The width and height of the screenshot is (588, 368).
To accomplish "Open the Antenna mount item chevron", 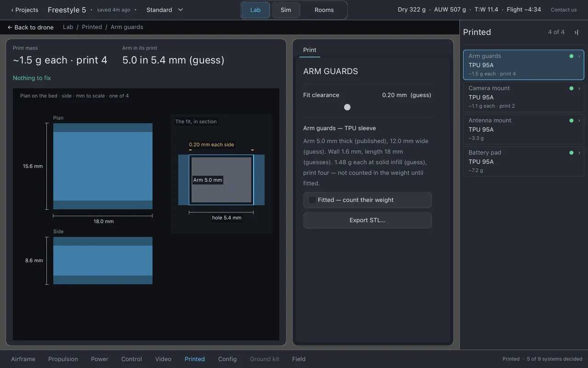I will 579,121.
